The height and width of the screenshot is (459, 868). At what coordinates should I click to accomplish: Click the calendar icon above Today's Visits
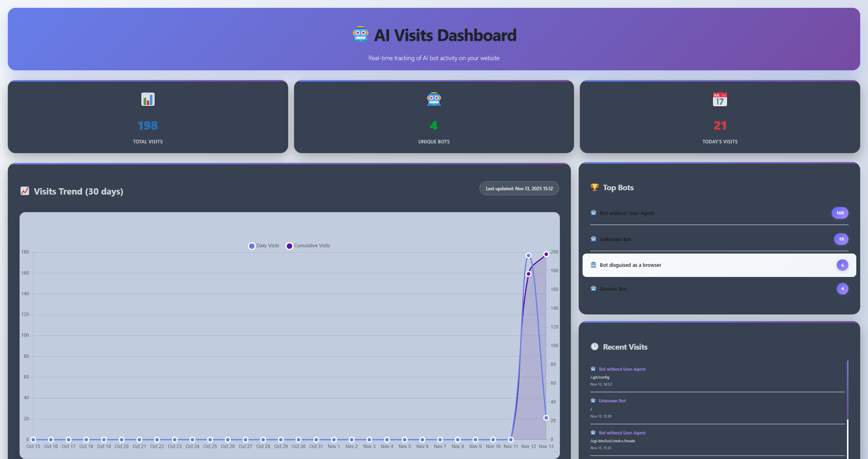[x=720, y=99]
